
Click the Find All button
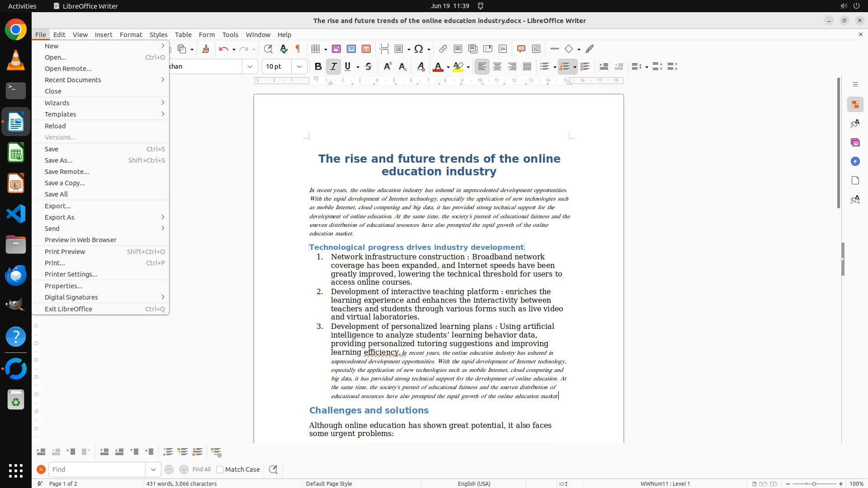click(x=202, y=469)
